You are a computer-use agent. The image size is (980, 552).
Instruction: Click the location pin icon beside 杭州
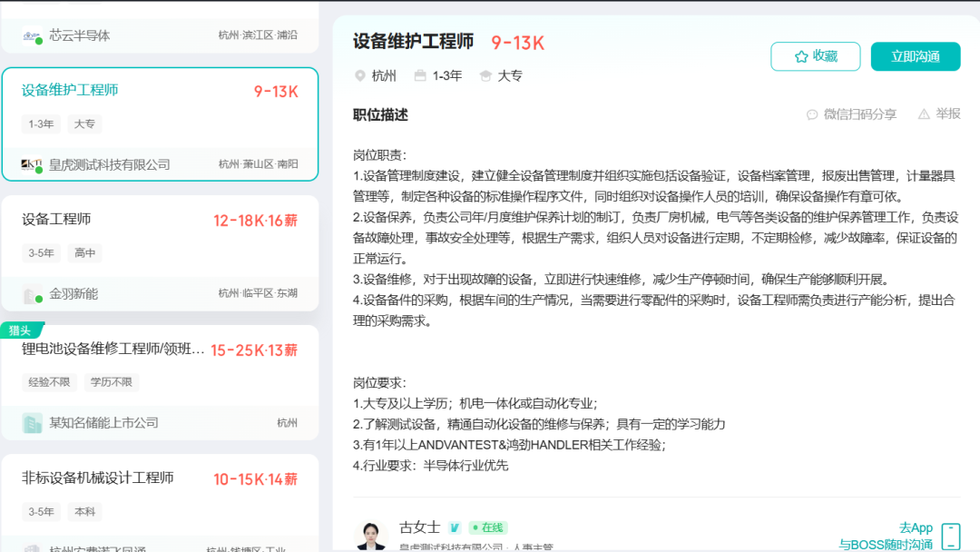tap(359, 76)
